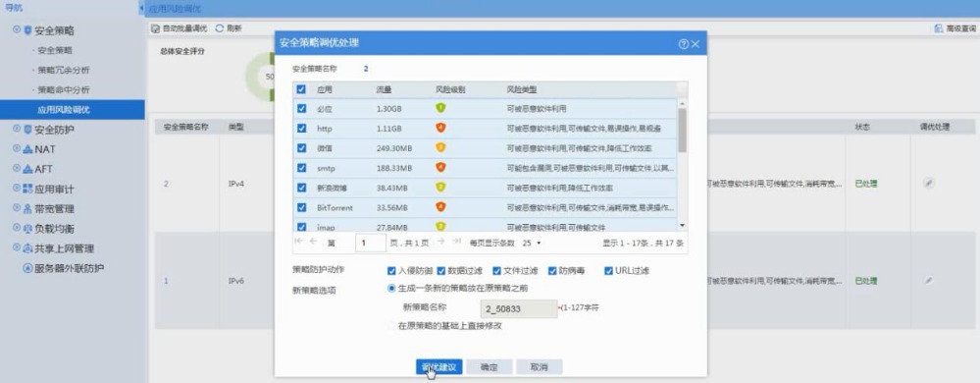Toggle the select-all checkbox in table header

tap(302, 89)
